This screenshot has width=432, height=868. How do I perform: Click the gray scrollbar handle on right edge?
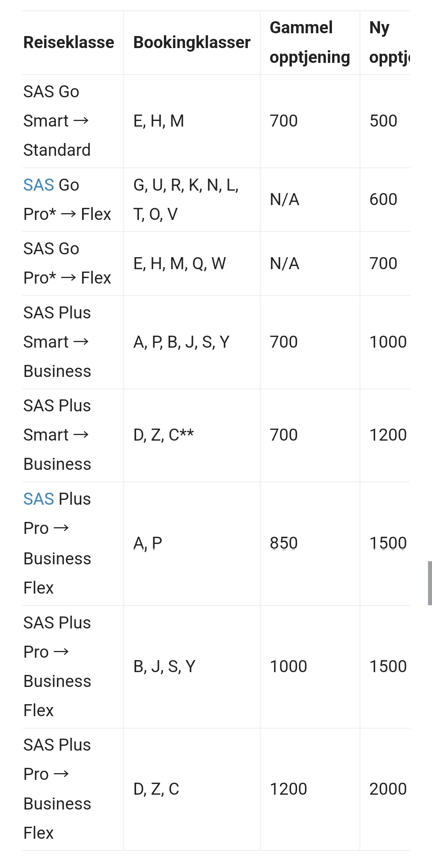pyautogui.click(x=430, y=583)
